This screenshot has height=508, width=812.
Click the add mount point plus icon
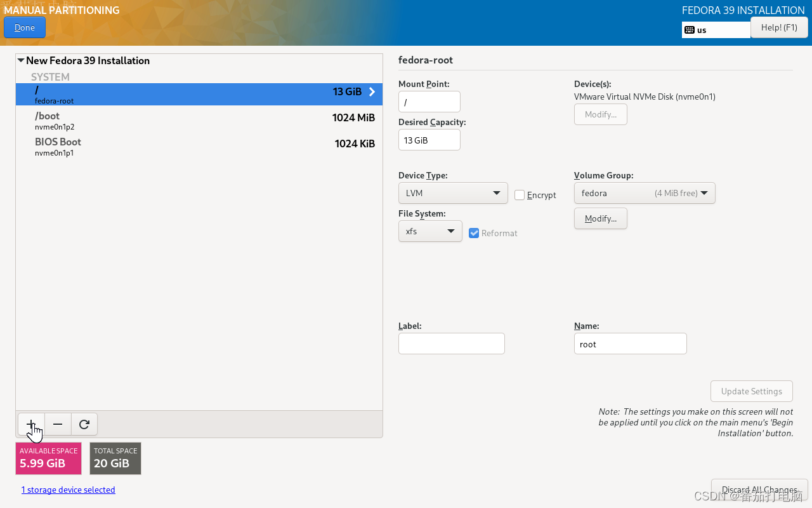click(x=31, y=424)
